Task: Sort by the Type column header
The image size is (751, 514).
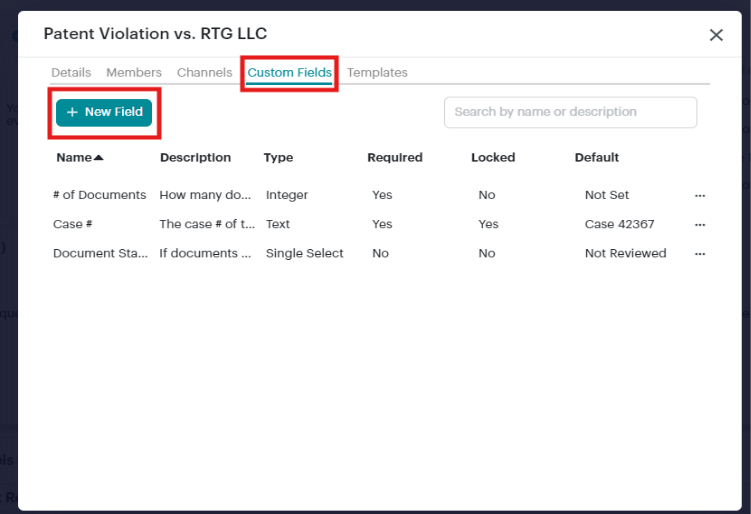Action: tap(278, 158)
